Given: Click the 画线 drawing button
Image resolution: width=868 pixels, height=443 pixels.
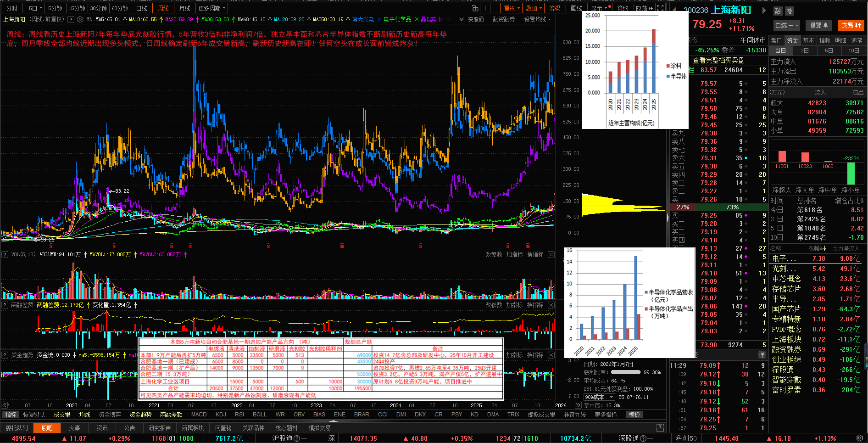Looking at the screenshot, I should 576,8.
